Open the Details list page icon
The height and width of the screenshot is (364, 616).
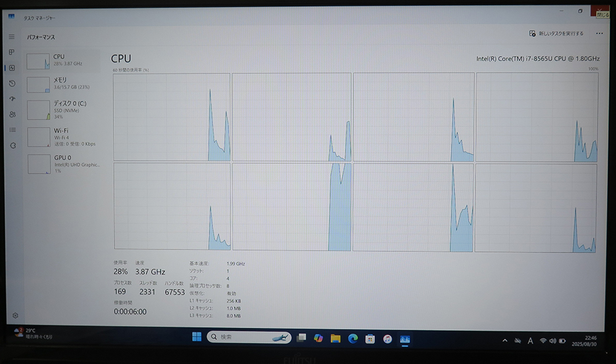(12, 129)
